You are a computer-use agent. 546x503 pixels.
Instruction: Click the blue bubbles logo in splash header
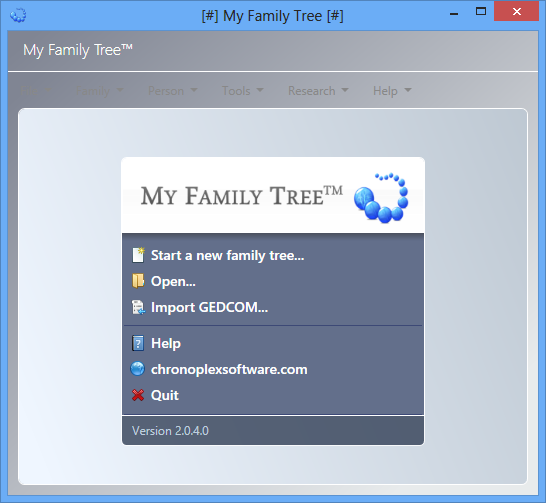pyautogui.click(x=381, y=197)
